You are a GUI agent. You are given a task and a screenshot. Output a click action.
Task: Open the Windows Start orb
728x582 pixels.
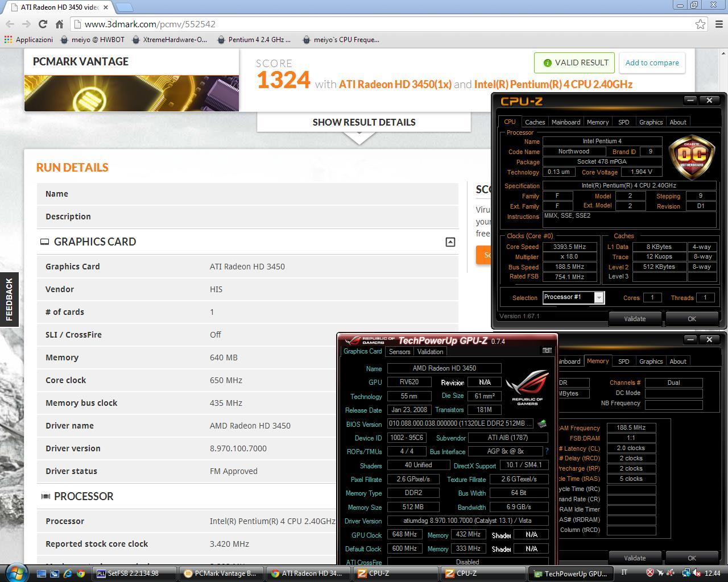pyautogui.click(x=15, y=572)
